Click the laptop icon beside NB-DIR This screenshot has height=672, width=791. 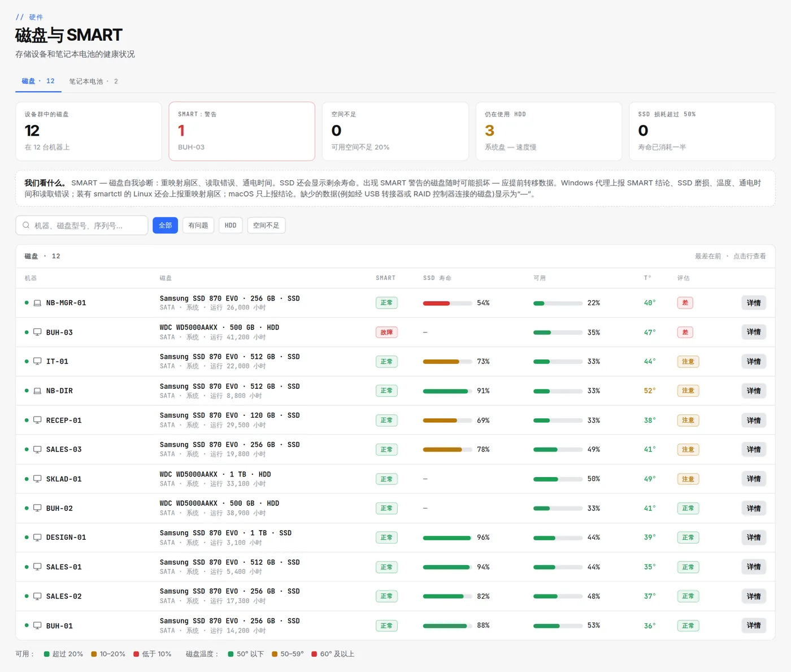point(37,391)
